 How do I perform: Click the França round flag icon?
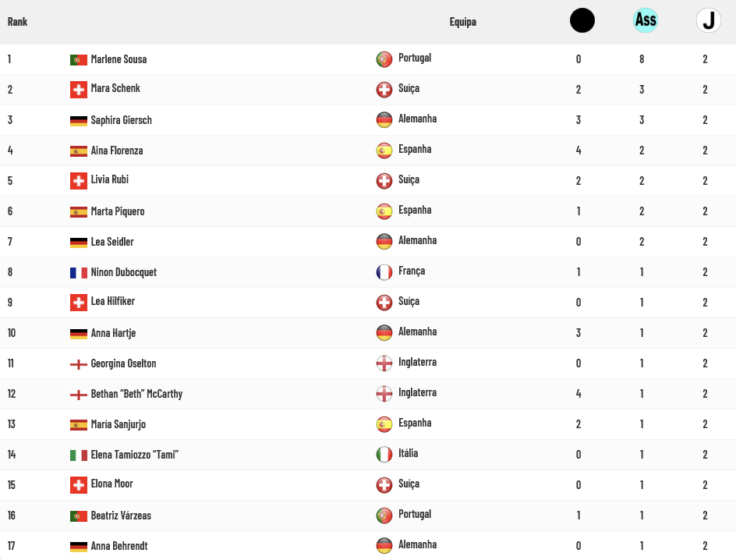pos(384,272)
